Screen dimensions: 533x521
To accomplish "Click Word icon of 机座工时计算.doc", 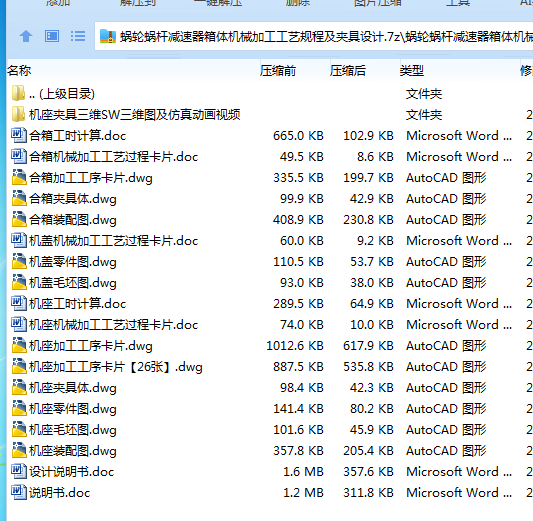I will click(18, 303).
